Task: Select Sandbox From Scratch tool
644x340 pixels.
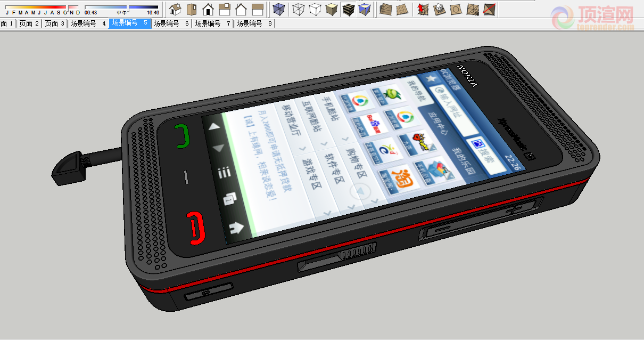Action: click(x=403, y=9)
